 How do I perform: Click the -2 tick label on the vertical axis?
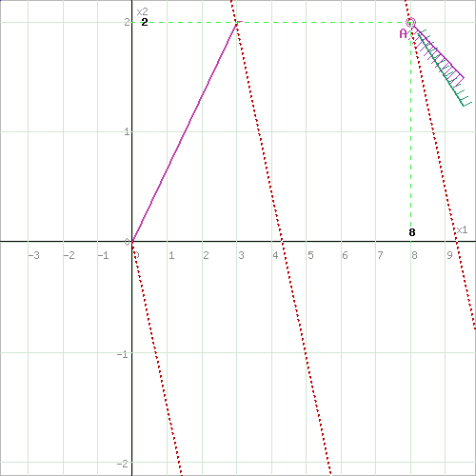123,464
